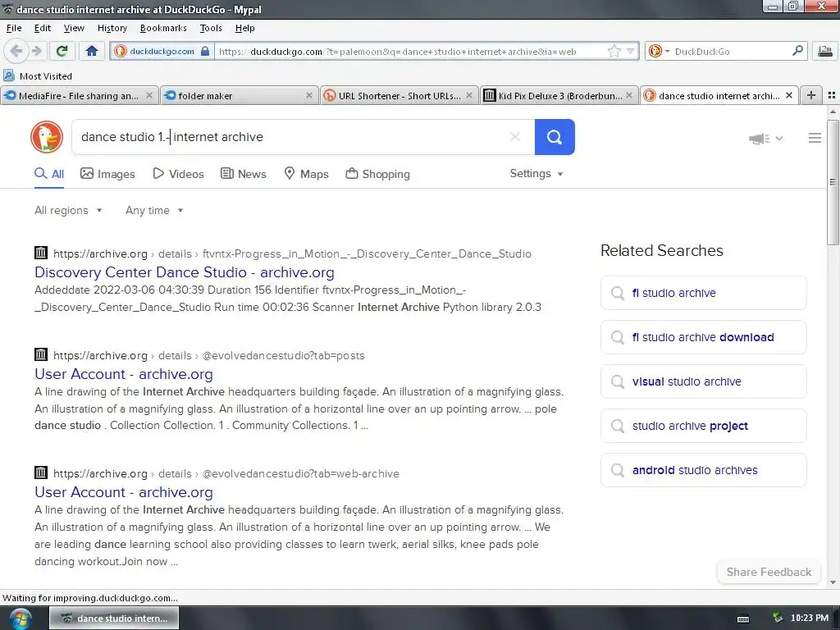Reload the current page

point(62,51)
